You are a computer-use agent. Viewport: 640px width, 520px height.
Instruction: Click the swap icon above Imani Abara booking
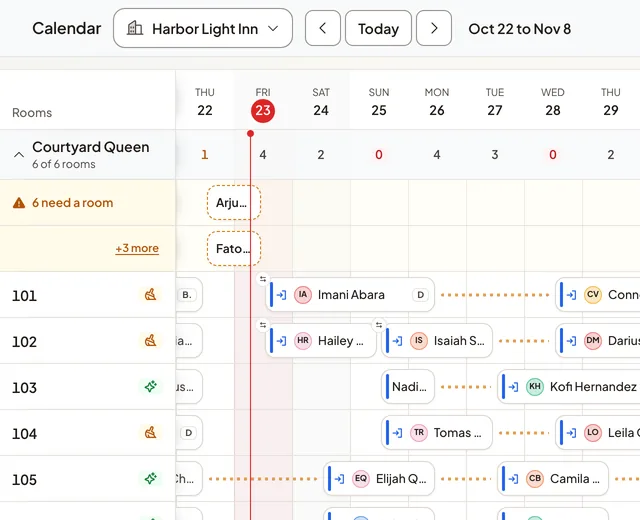pos(263,279)
